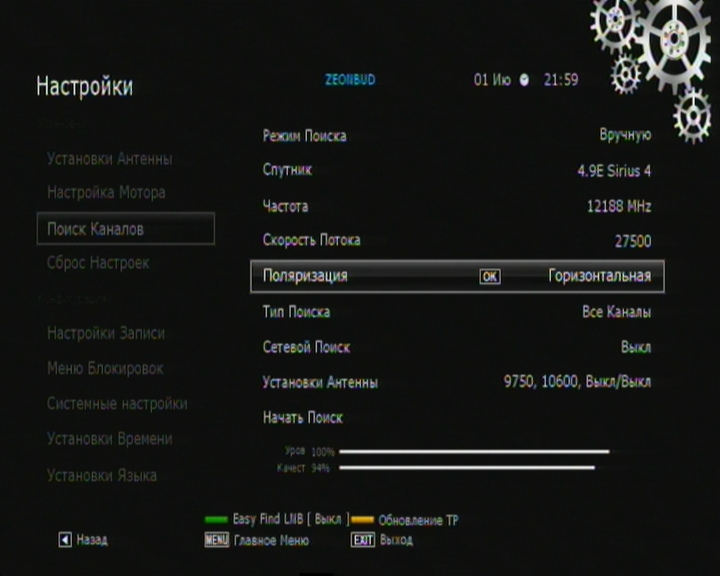Open Системные настройки menu item
The height and width of the screenshot is (576, 720).
pyautogui.click(x=117, y=404)
